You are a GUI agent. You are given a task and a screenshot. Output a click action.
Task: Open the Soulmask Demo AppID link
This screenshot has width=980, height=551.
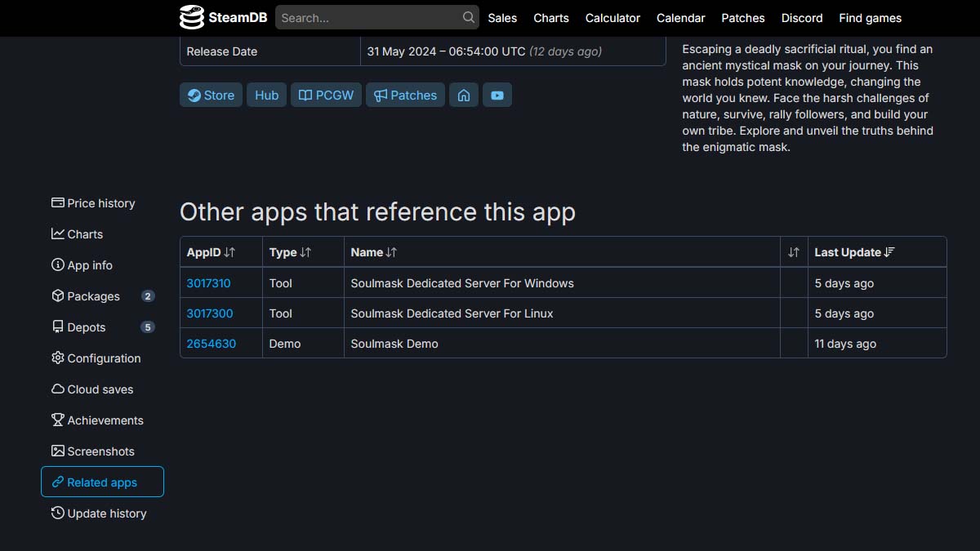point(209,343)
